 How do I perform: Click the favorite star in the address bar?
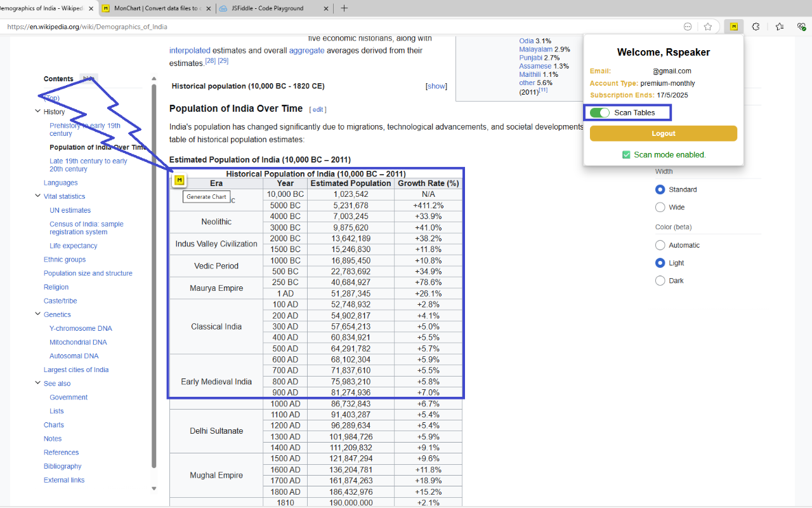(x=708, y=27)
